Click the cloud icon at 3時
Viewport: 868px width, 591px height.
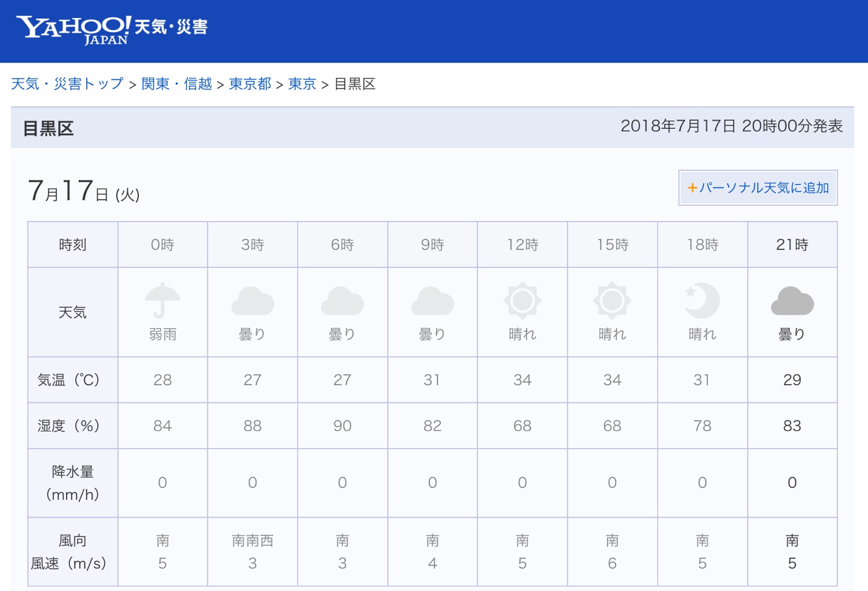252,301
